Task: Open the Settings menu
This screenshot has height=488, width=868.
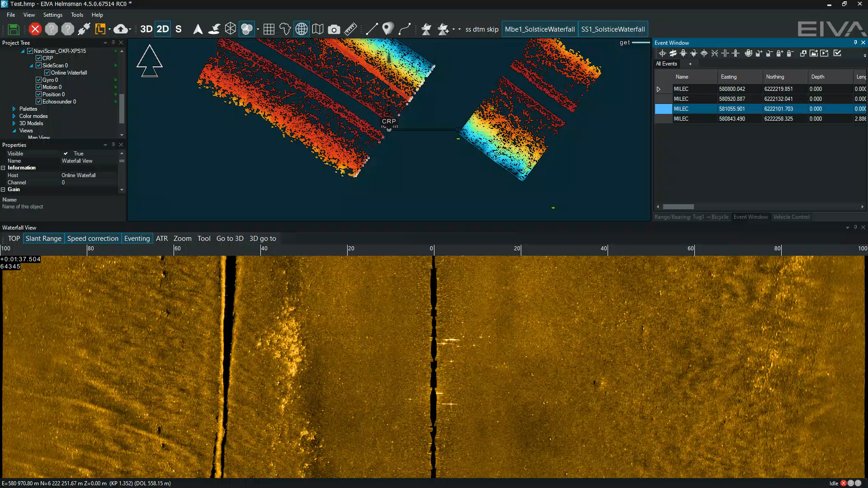Action: tap(52, 15)
